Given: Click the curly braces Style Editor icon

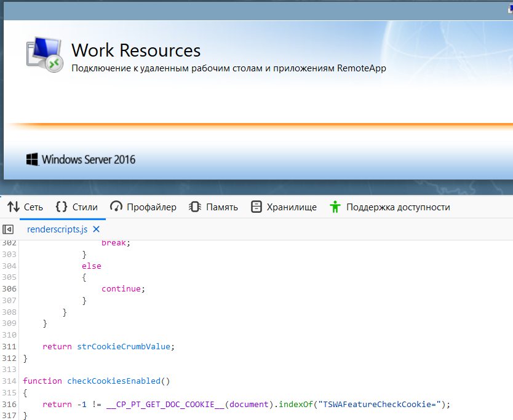Looking at the screenshot, I should click(x=62, y=207).
